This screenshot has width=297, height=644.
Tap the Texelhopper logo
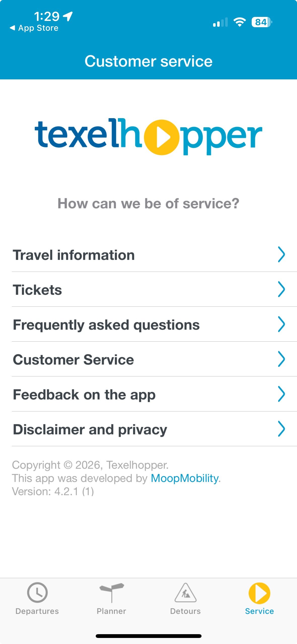pos(148,137)
